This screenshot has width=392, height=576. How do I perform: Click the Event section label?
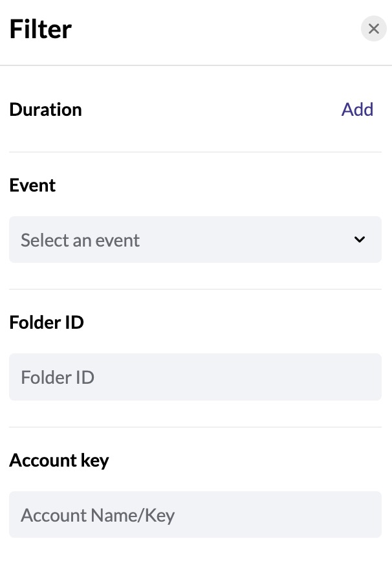[32, 185]
